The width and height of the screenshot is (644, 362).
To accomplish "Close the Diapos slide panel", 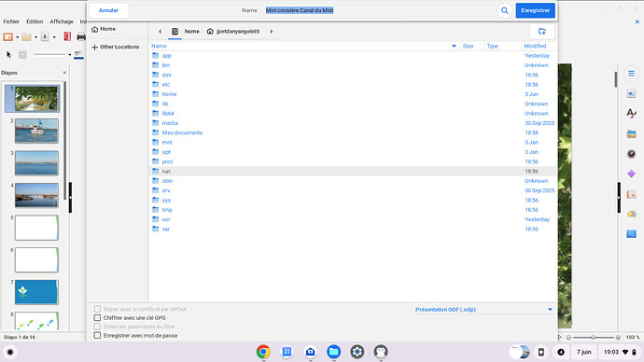I will [64, 73].
